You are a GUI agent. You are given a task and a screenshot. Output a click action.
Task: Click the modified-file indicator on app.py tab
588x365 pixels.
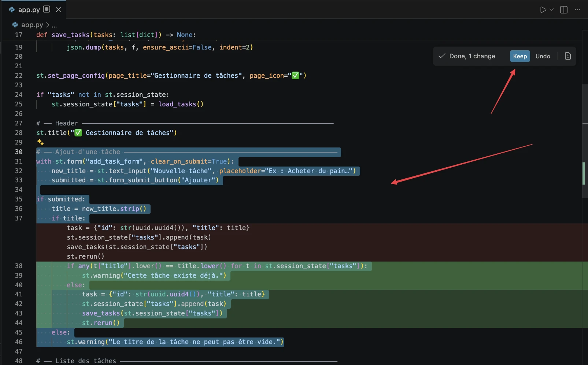(47, 10)
